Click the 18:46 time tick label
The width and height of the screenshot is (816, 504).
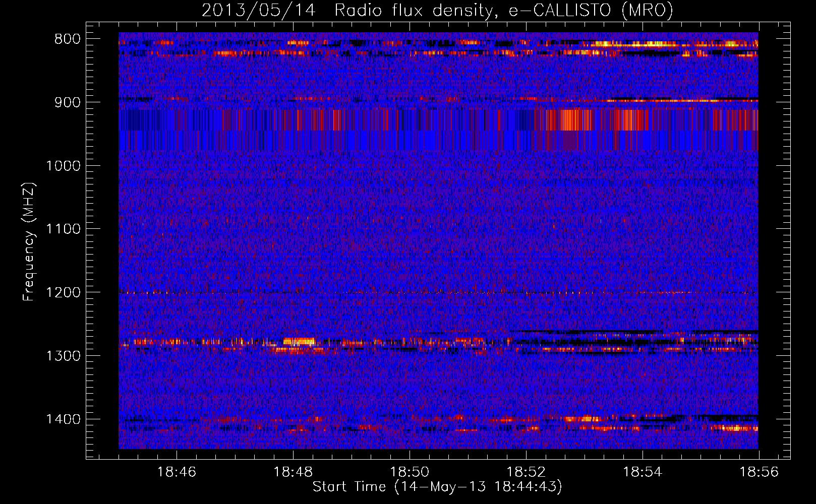pos(177,472)
